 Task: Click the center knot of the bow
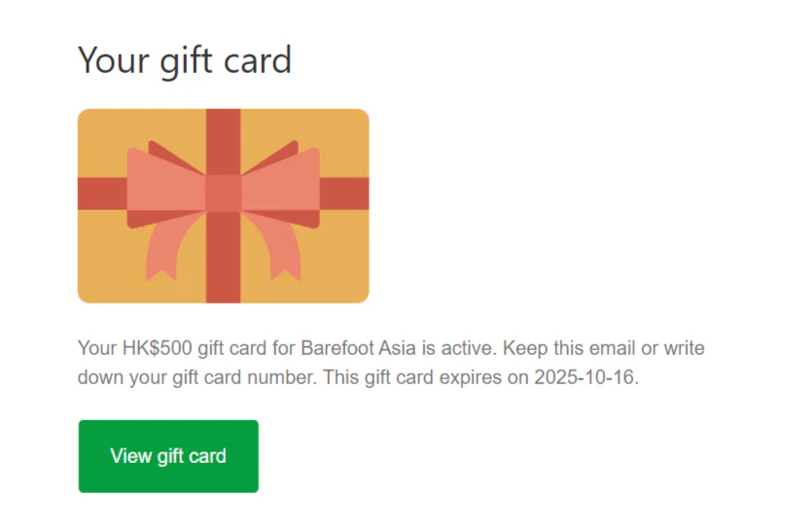point(224,193)
